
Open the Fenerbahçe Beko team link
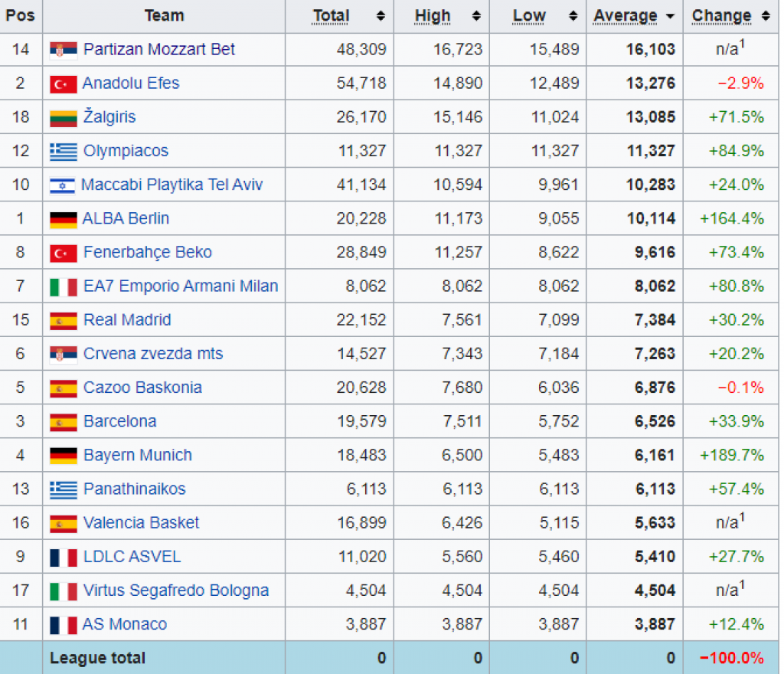[x=147, y=253]
